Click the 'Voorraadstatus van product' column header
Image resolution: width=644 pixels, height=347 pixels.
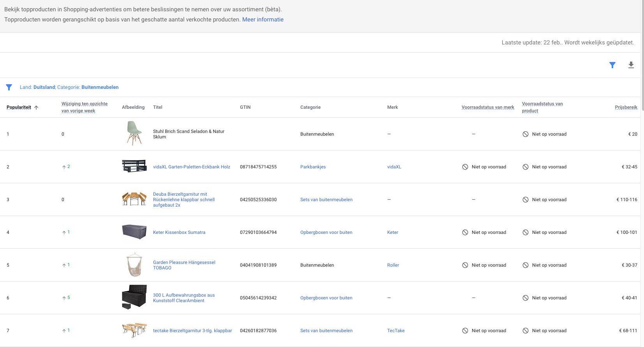pyautogui.click(x=542, y=107)
